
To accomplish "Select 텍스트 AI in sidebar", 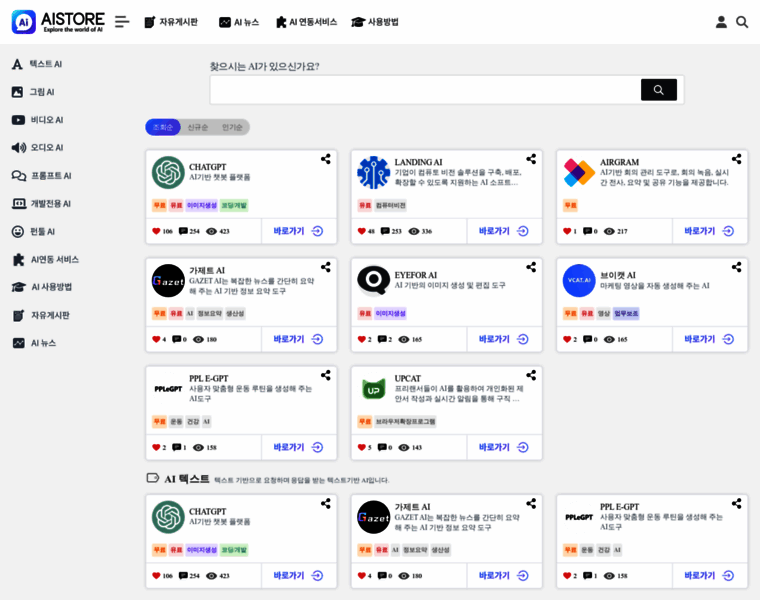I will [x=37, y=64].
